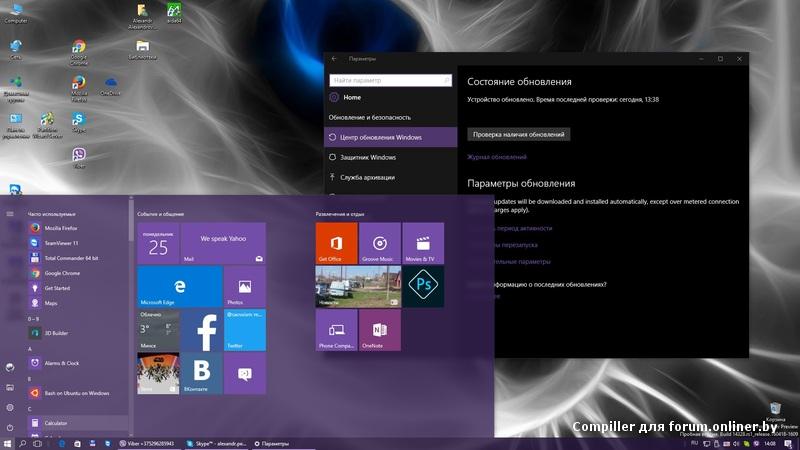800x450 pixels.
Task: Select Служба архивации in the settings sidebar
Action: coord(366,177)
